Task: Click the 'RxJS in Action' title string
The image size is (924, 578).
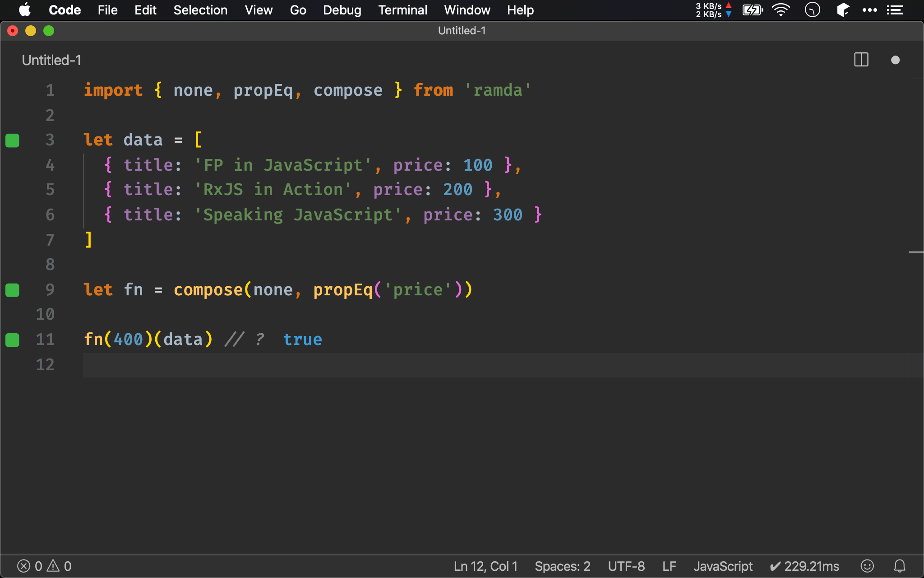Action: tap(273, 190)
